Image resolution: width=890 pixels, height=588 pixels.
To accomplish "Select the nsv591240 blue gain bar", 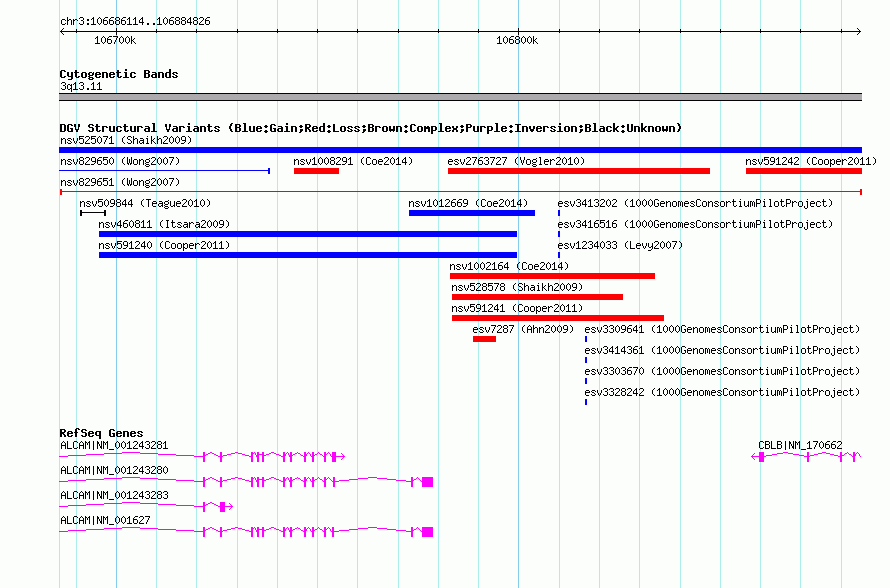I will [x=308, y=255].
